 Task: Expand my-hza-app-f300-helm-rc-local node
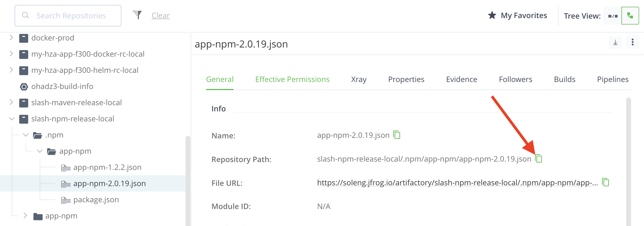tap(11, 70)
